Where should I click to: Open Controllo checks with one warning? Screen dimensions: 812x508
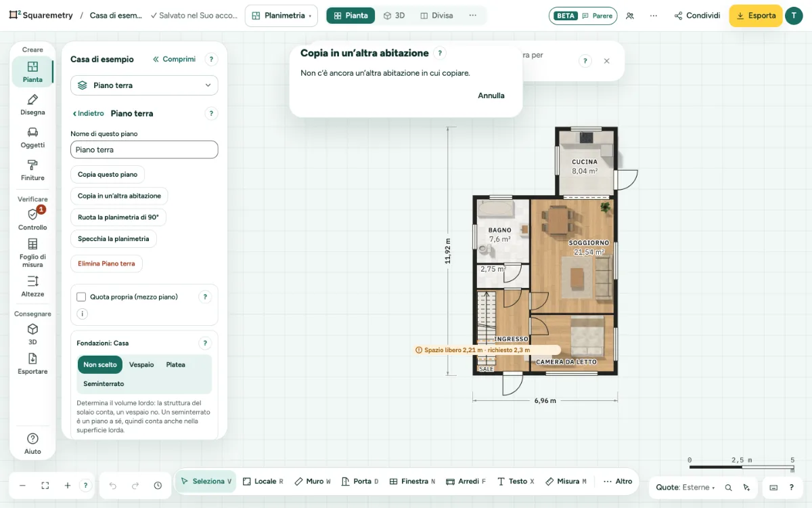point(32,219)
